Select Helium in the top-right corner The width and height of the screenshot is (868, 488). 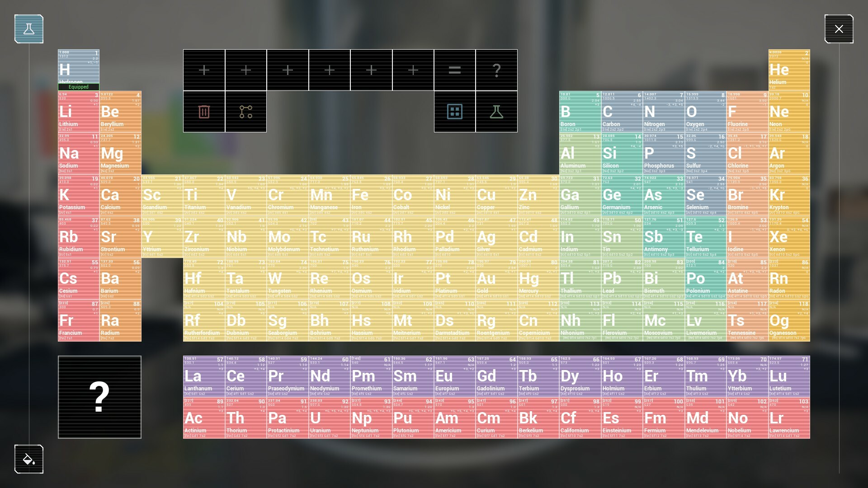[788, 70]
